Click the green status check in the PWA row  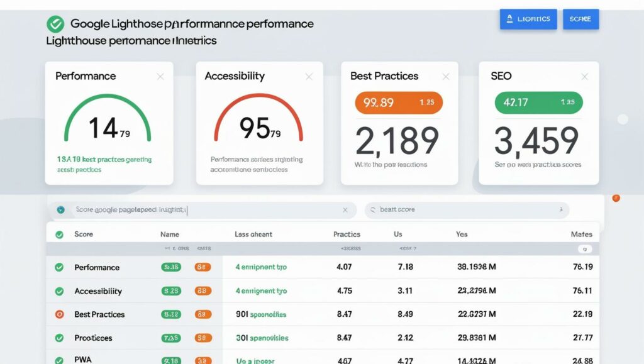click(x=60, y=360)
